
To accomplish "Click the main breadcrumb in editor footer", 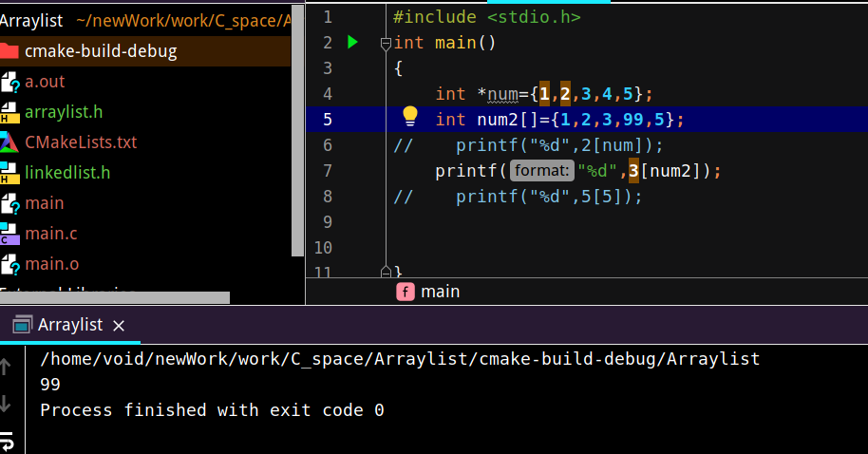I will (440, 292).
